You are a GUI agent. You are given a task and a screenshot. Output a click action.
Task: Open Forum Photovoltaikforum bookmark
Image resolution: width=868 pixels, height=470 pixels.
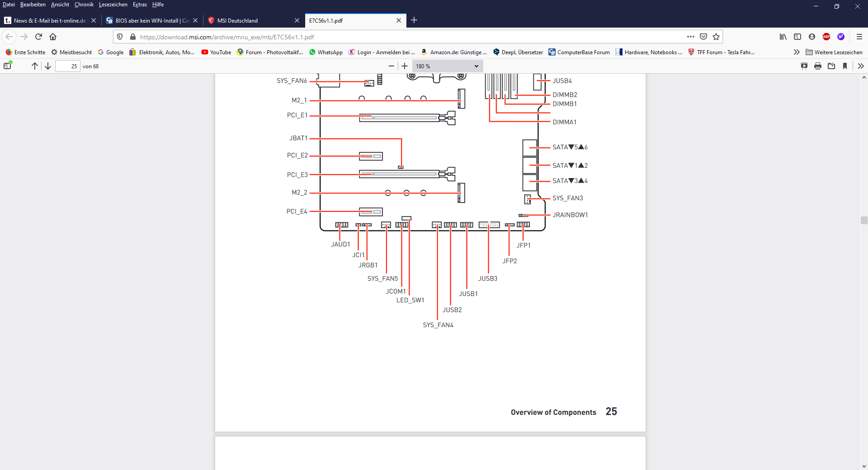[x=270, y=52]
